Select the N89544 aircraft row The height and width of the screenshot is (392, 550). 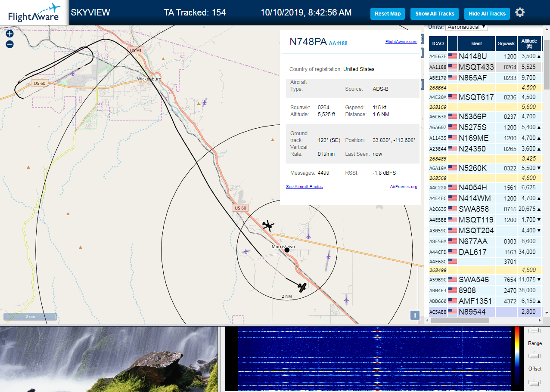[485, 312]
